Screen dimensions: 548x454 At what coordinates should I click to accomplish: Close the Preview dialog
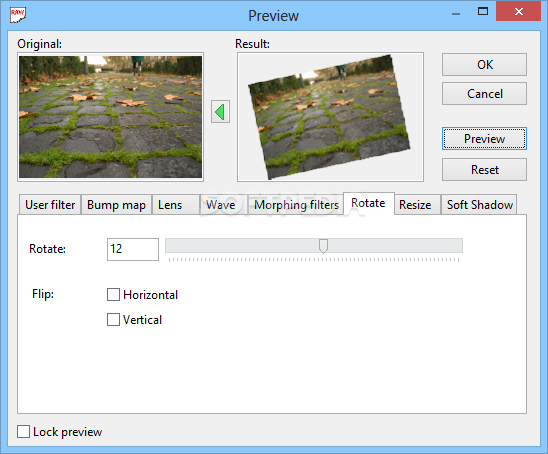518,12
